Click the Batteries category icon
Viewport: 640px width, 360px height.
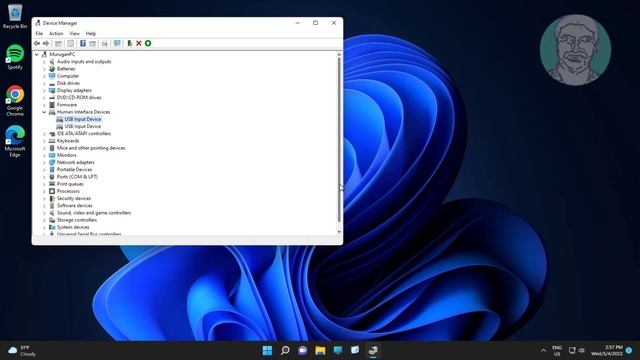[52, 69]
